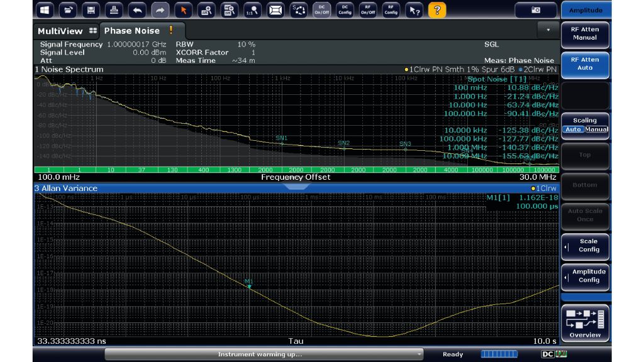The width and height of the screenshot is (644, 362).
Task: Click the Windows start icon in toolbar
Action: [x=45, y=10]
